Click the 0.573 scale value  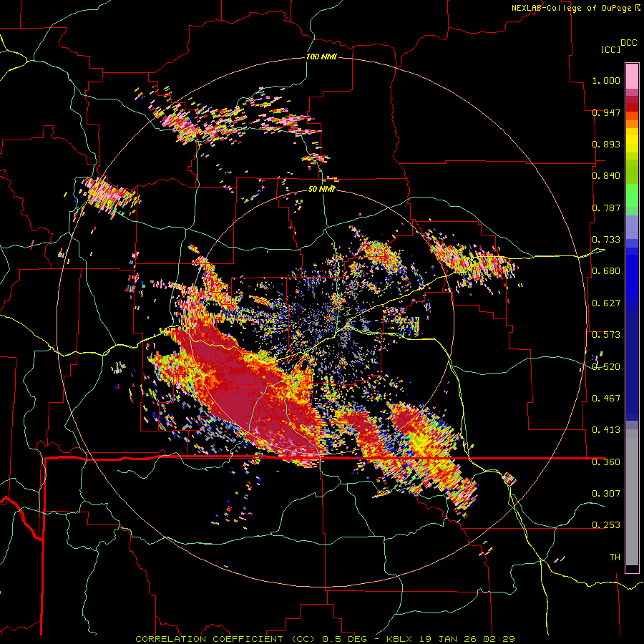click(x=606, y=335)
